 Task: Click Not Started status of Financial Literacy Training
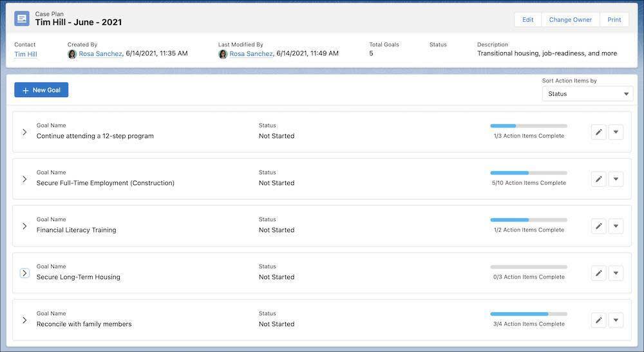pos(276,230)
